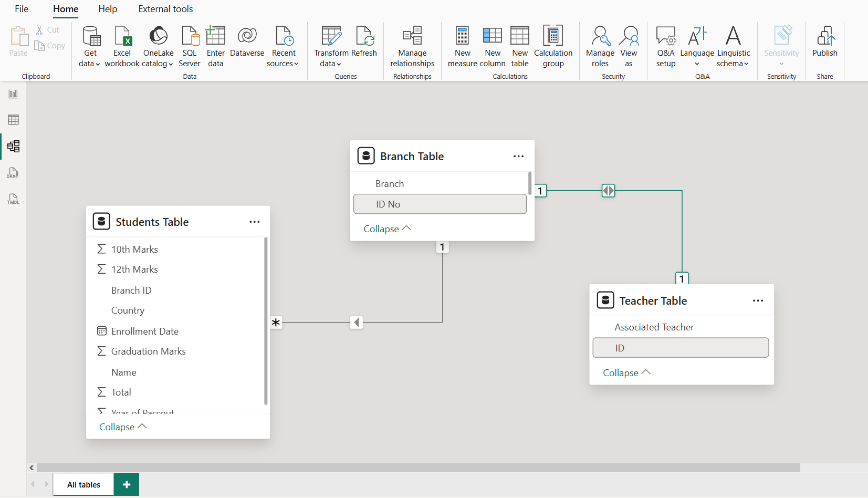Switch to the Help ribbon tab

108,9
